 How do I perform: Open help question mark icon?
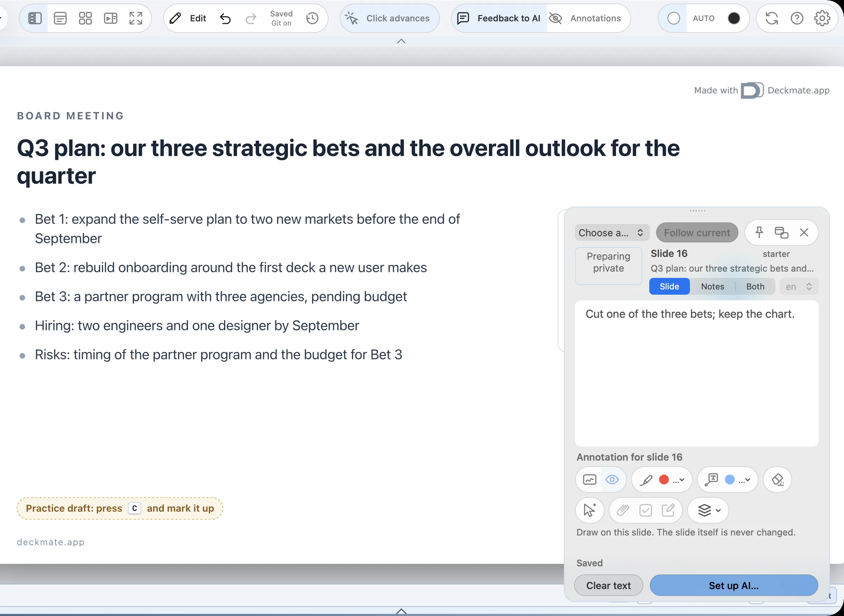797,18
